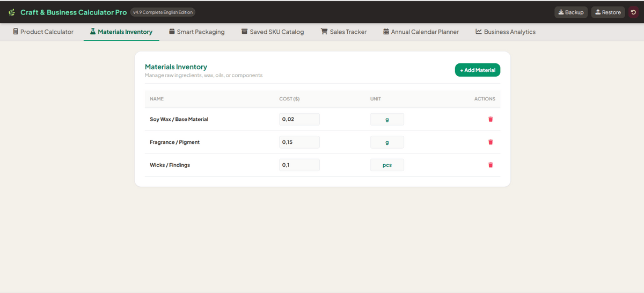The width and height of the screenshot is (644, 293).
Task: Go to the Sales Tracker tab
Action: (344, 32)
